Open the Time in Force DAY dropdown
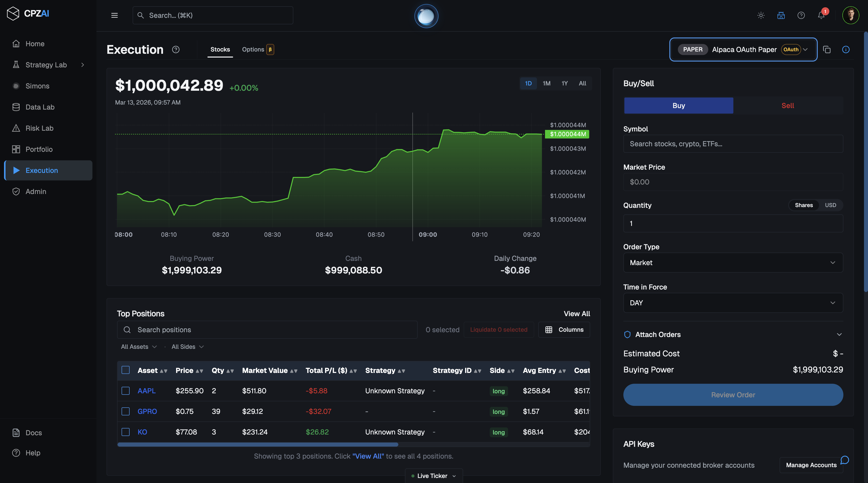Viewport: 868px width, 483px height. [733, 303]
